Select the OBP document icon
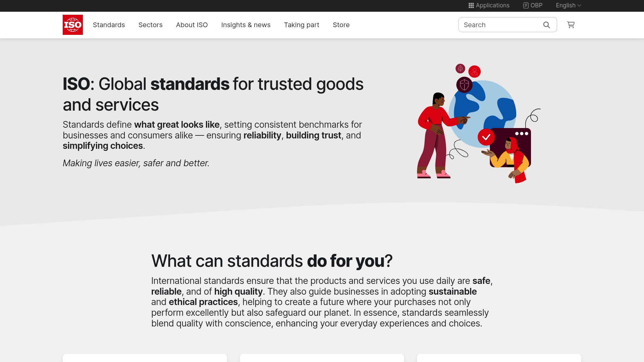The width and height of the screenshot is (644, 362). click(525, 5)
